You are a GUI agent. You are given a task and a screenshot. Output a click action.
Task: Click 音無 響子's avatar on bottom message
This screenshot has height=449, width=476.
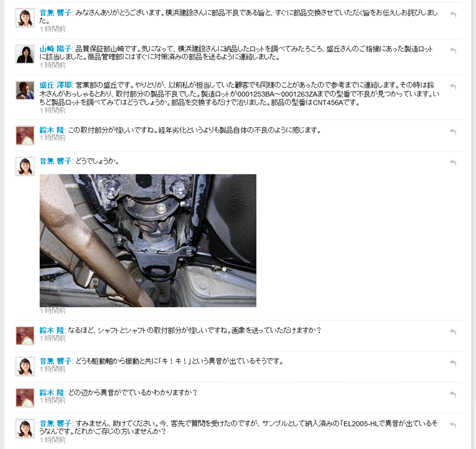pyautogui.click(x=25, y=429)
